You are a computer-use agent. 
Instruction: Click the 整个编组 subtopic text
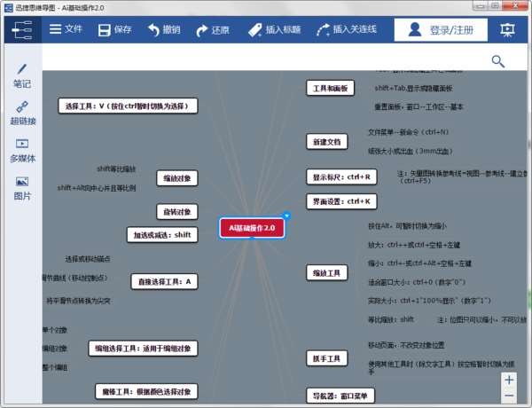coord(55,367)
